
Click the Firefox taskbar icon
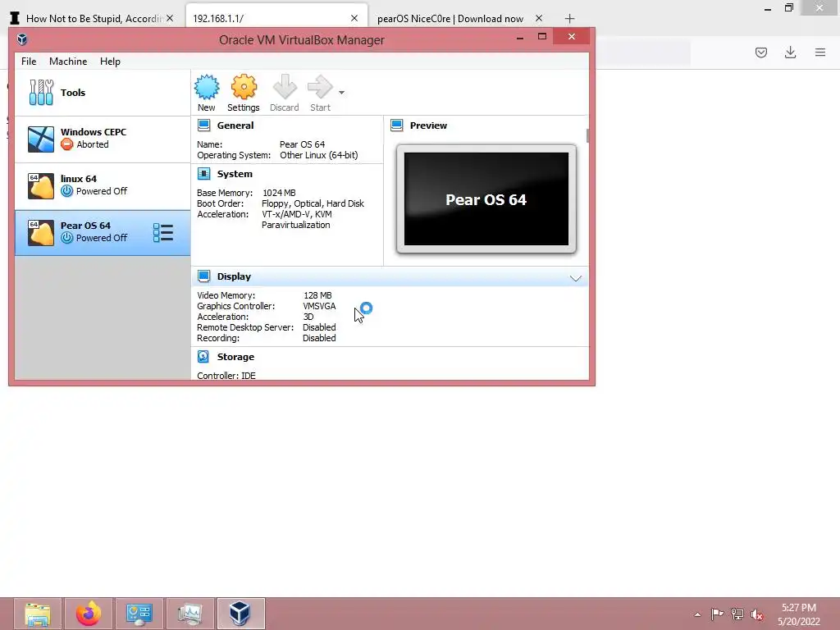pos(89,614)
